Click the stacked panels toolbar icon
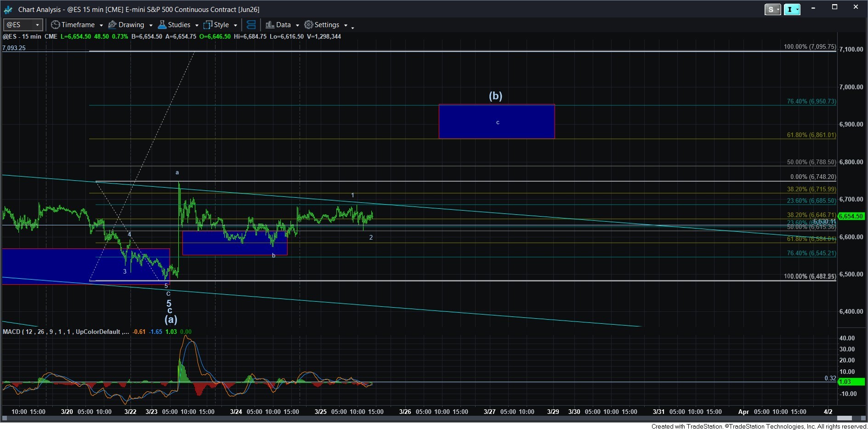 [251, 25]
